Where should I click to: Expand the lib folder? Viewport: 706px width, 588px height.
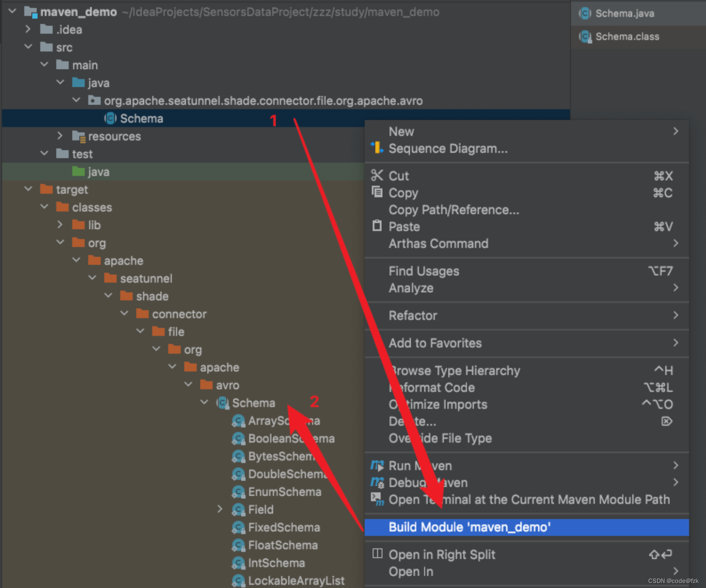tap(60, 225)
